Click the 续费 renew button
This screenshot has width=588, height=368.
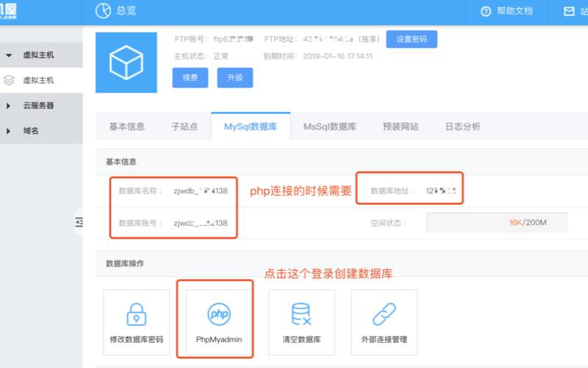[x=190, y=78]
